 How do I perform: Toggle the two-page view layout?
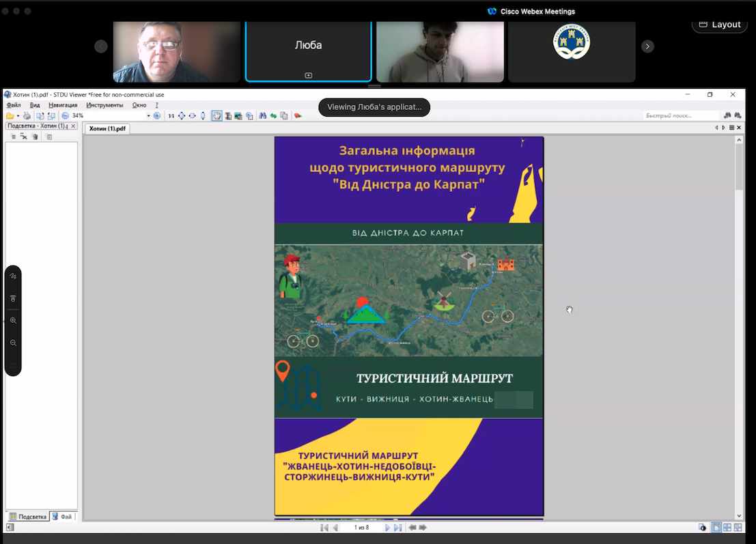click(727, 528)
